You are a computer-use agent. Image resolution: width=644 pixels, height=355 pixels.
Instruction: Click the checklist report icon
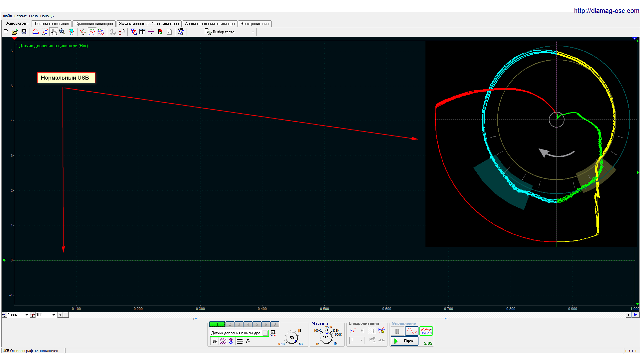click(169, 32)
